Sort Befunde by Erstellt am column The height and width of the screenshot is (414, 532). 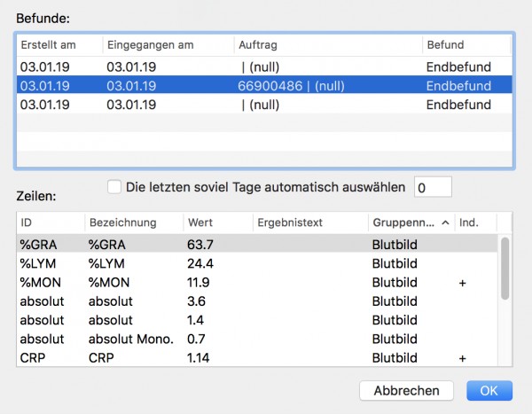59,45
